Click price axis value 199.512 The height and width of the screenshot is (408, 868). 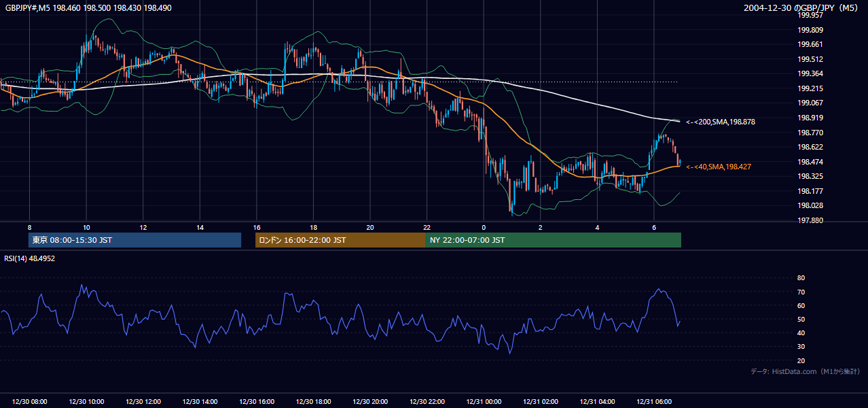pos(810,59)
